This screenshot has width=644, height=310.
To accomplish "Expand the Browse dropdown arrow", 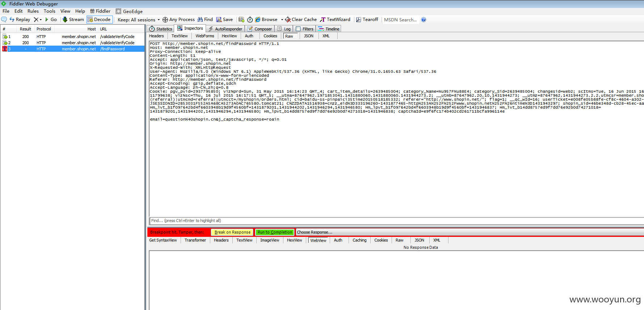I will 282,20.
